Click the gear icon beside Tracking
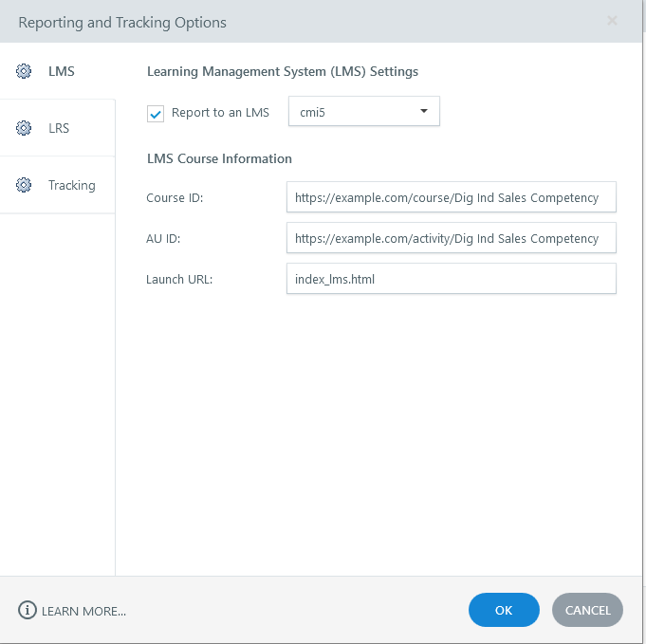The width and height of the screenshot is (646, 644). [25, 185]
